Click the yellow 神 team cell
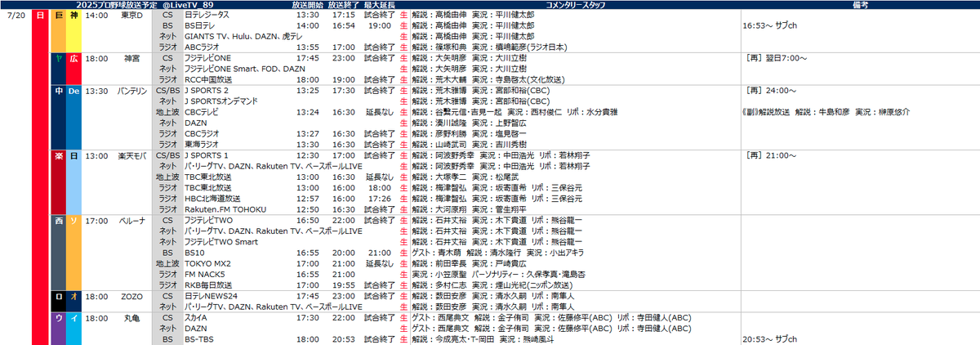 point(73,29)
